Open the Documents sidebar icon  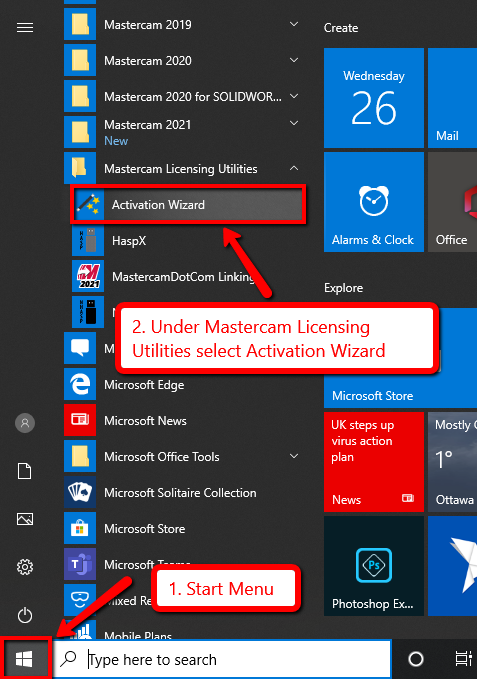click(25, 471)
